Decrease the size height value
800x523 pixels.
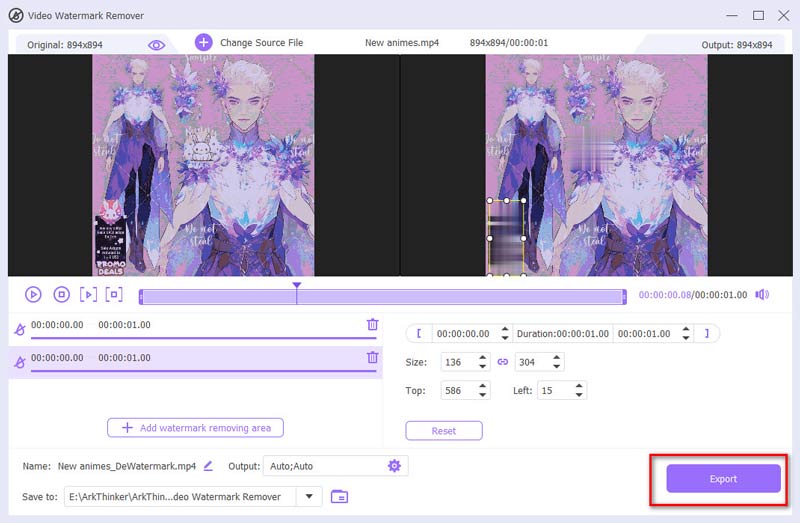pyautogui.click(x=557, y=366)
